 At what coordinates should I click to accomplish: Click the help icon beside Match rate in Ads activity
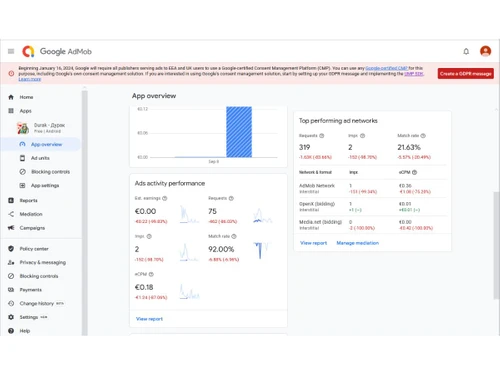[234, 236]
